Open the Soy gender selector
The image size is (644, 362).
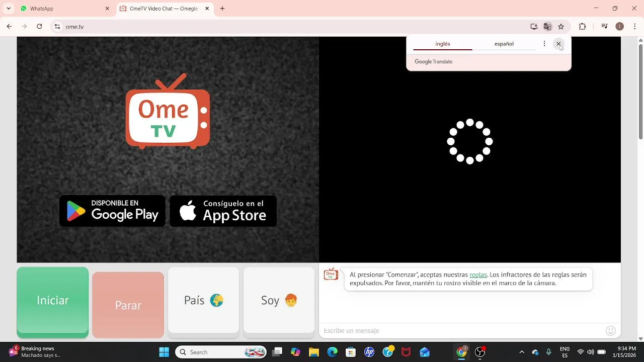pos(279,300)
